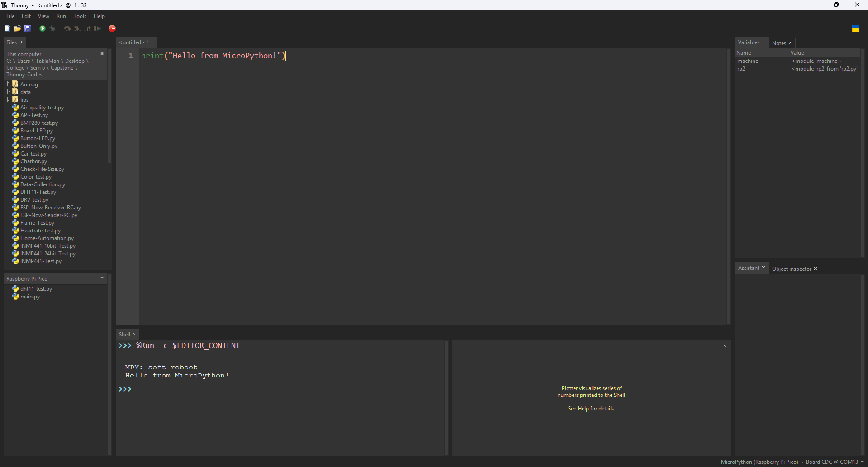
Task: Close the Assistant tab
Action: [x=764, y=268]
